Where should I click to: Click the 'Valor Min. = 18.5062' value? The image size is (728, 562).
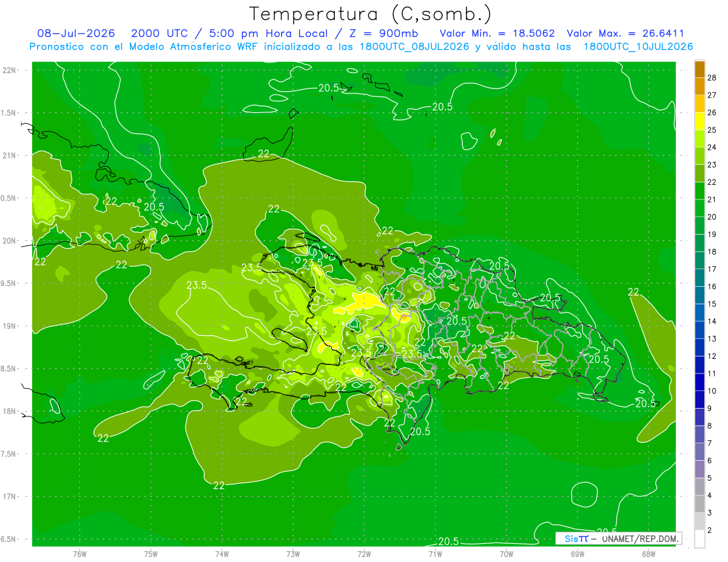497,33
